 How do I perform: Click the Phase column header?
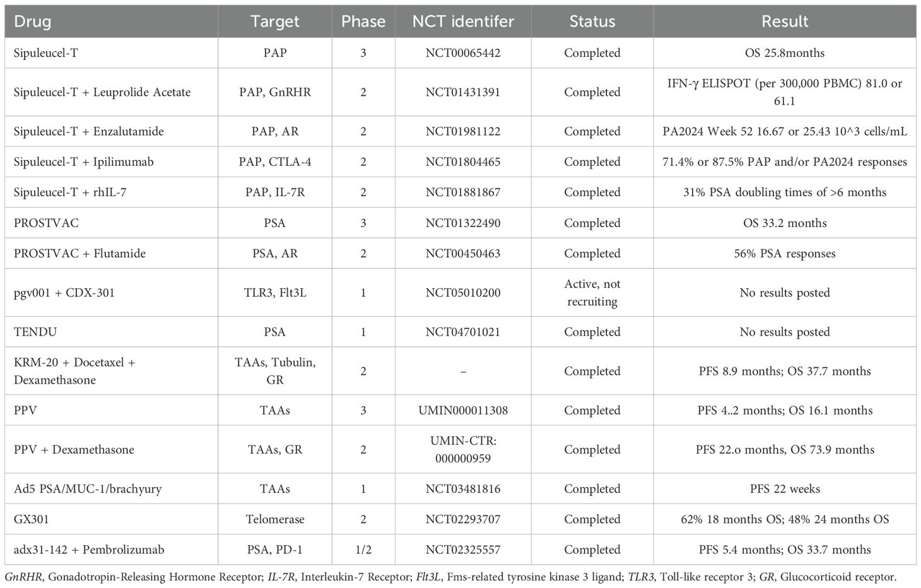pos(363,21)
